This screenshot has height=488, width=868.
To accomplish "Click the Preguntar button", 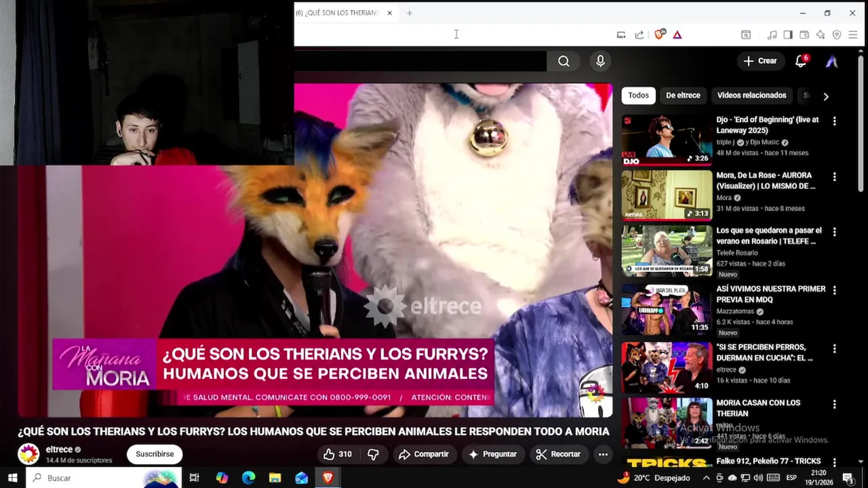I will [x=492, y=454].
